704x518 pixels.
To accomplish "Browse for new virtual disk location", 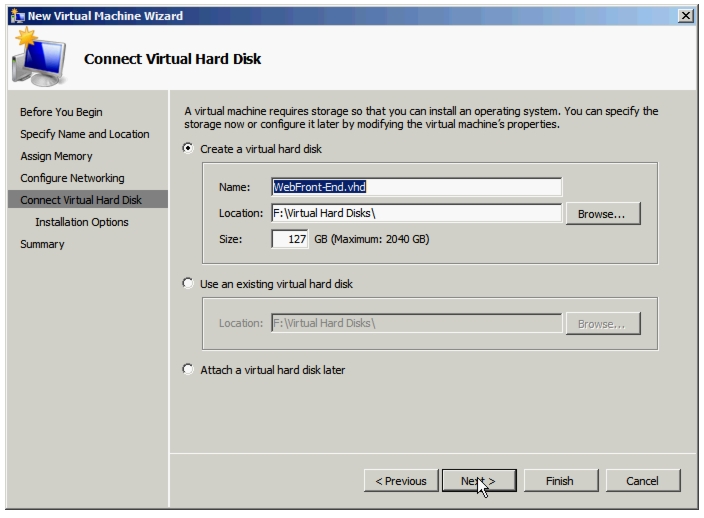I will click(603, 214).
